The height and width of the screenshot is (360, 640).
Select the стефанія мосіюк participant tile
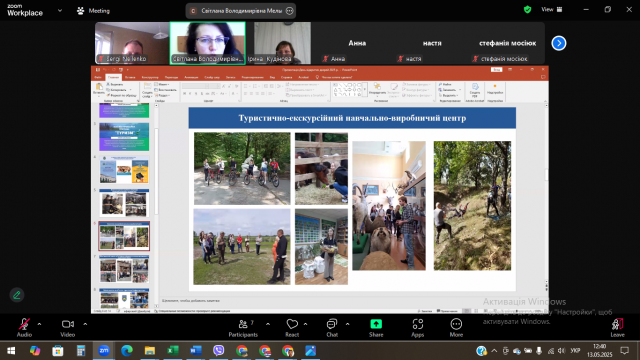pyautogui.click(x=507, y=43)
